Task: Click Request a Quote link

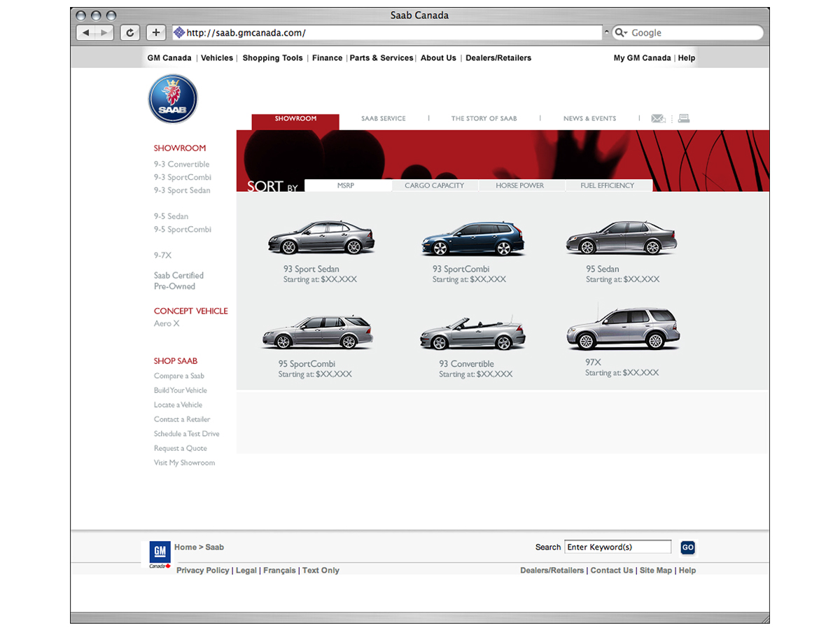Action: click(x=181, y=449)
